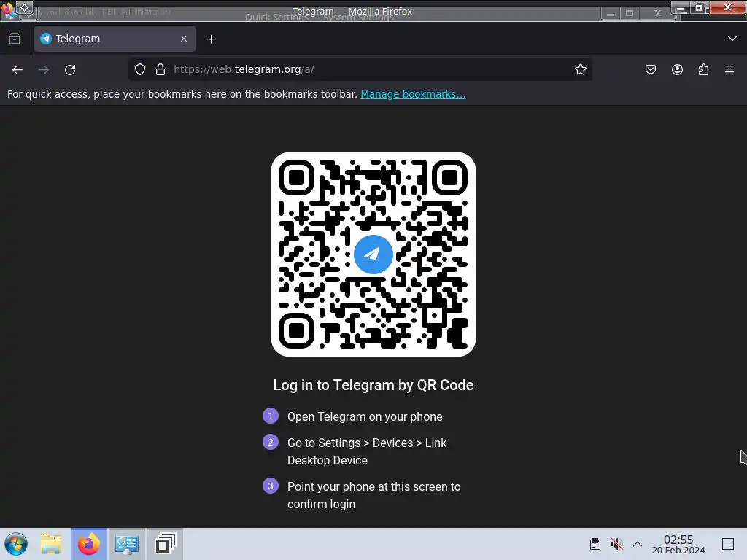This screenshot has width=747, height=560.
Task: Maximize the Quick Settings window behind
Action: point(630,13)
